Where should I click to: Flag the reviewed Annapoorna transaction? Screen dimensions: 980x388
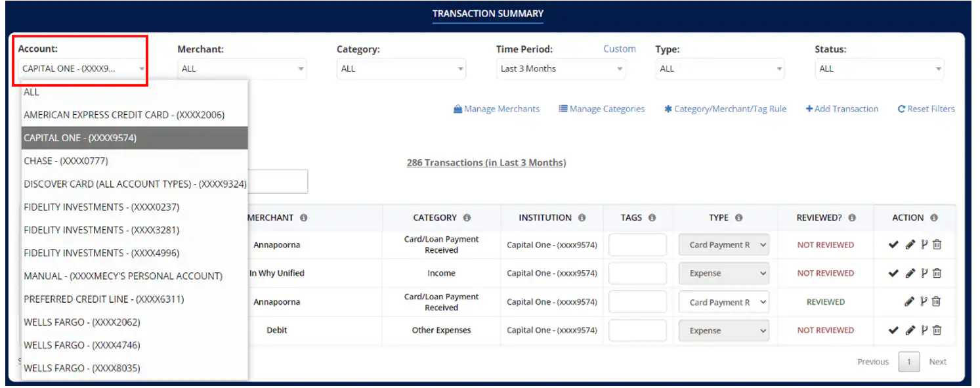(x=924, y=301)
